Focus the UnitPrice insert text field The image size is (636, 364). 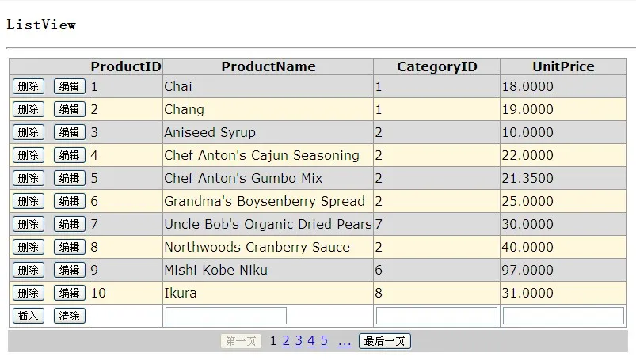coord(563,316)
